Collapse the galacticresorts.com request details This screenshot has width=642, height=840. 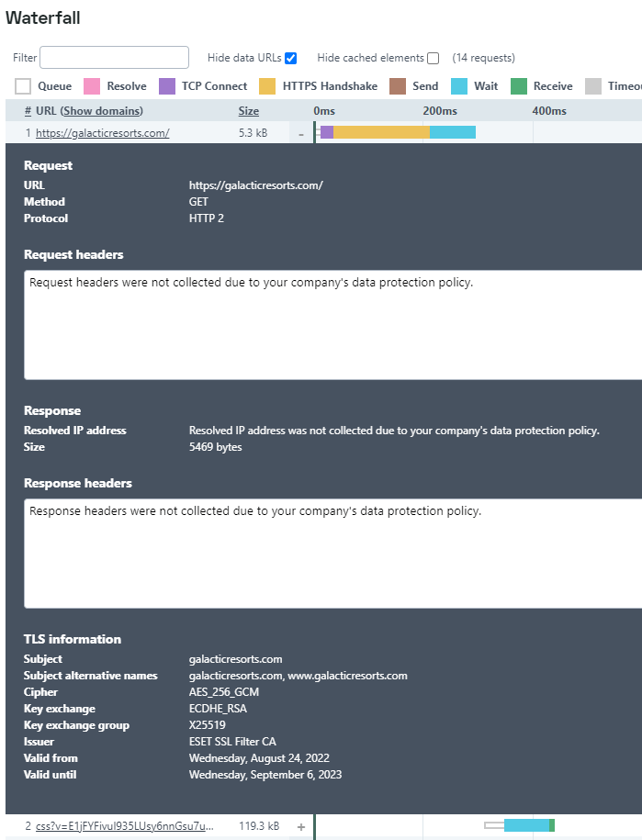pos(301,134)
